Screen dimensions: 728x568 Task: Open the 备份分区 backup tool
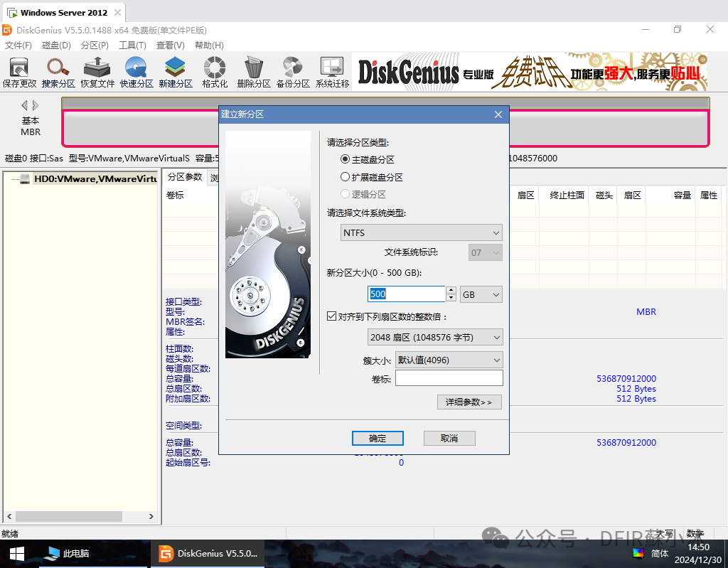pyautogui.click(x=292, y=73)
